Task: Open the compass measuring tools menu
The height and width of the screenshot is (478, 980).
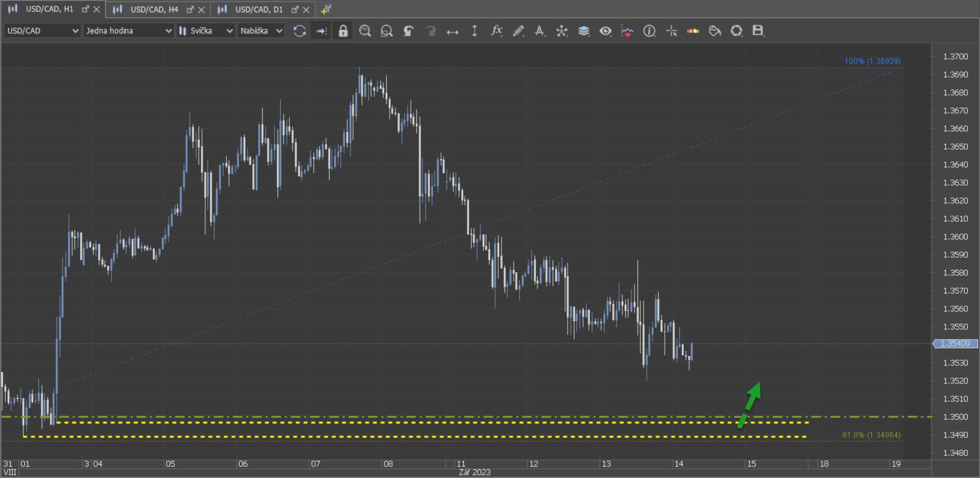Action: [540, 31]
